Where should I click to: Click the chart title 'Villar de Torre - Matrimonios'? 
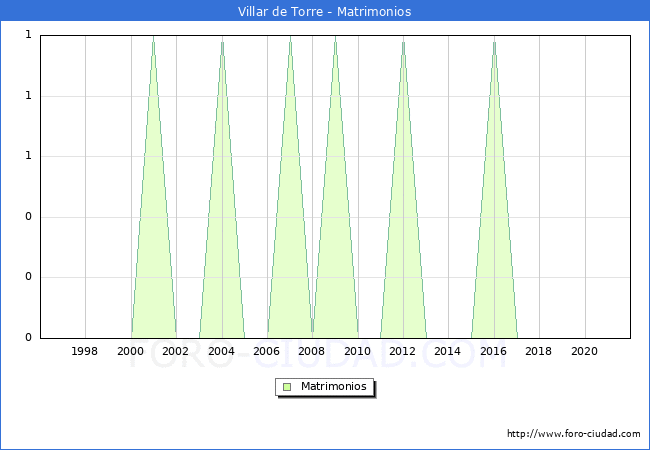[x=325, y=11]
